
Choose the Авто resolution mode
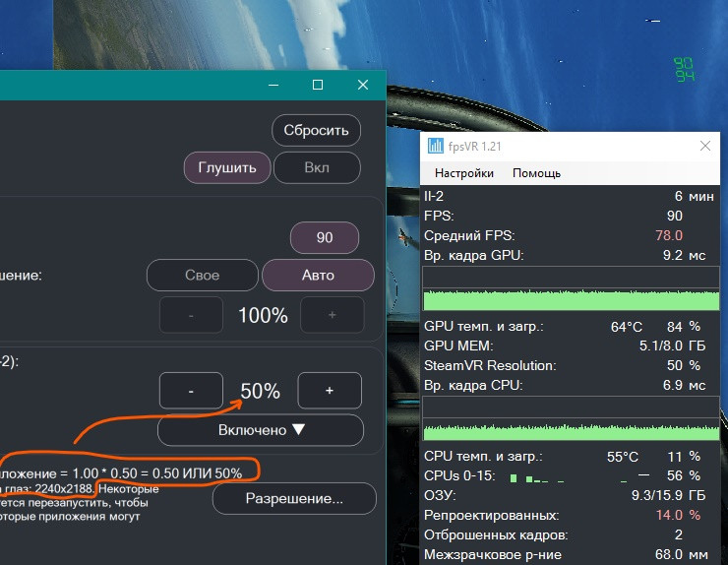pyautogui.click(x=318, y=275)
